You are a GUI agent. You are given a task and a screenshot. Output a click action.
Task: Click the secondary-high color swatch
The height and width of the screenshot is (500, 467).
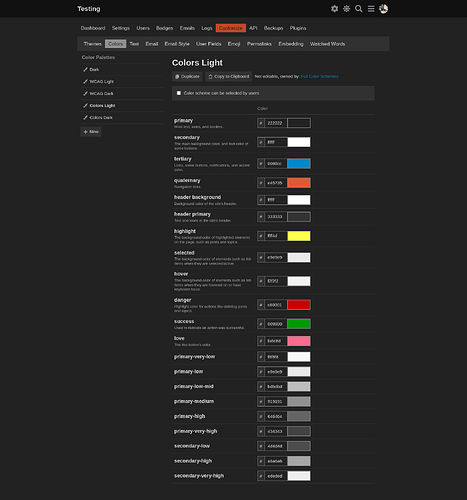(x=299, y=461)
